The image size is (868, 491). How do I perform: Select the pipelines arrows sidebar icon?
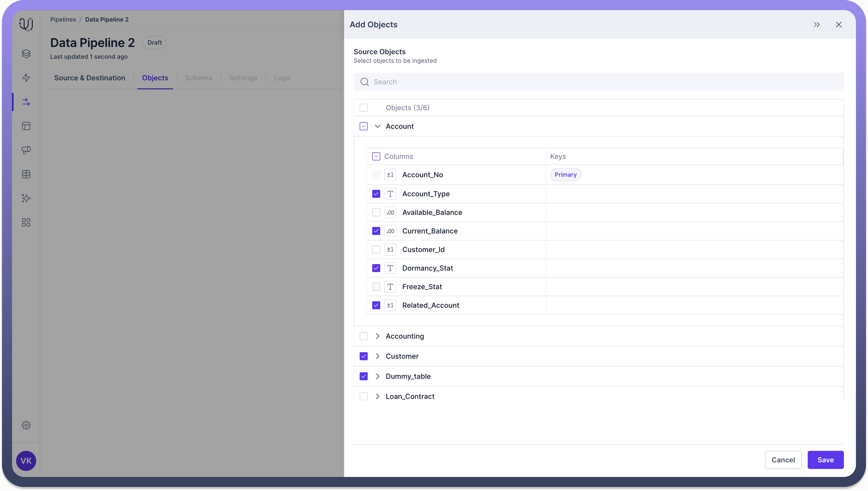pos(26,102)
